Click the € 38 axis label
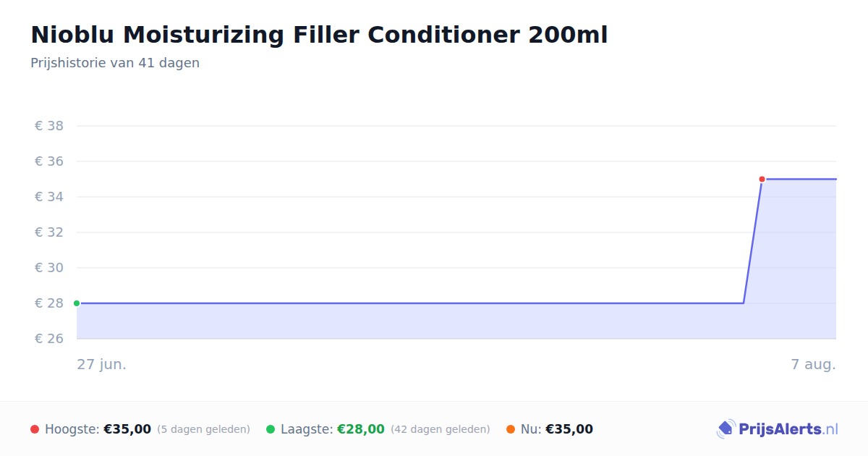Viewport: 868px width, 456px height. pos(49,126)
